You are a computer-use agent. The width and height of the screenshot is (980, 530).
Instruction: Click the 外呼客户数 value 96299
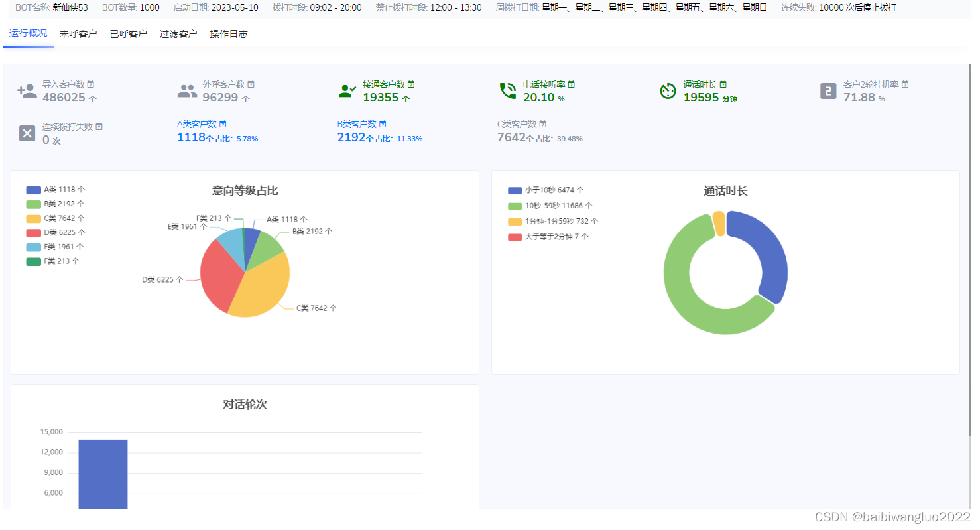click(221, 98)
